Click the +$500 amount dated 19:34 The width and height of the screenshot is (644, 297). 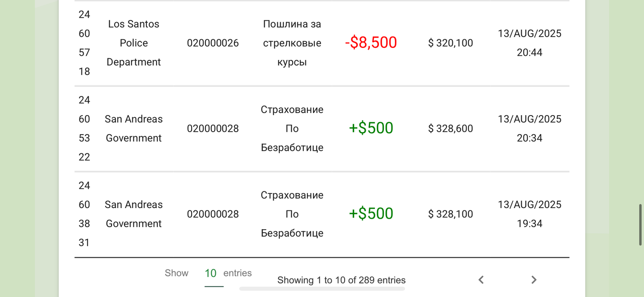pyautogui.click(x=371, y=214)
